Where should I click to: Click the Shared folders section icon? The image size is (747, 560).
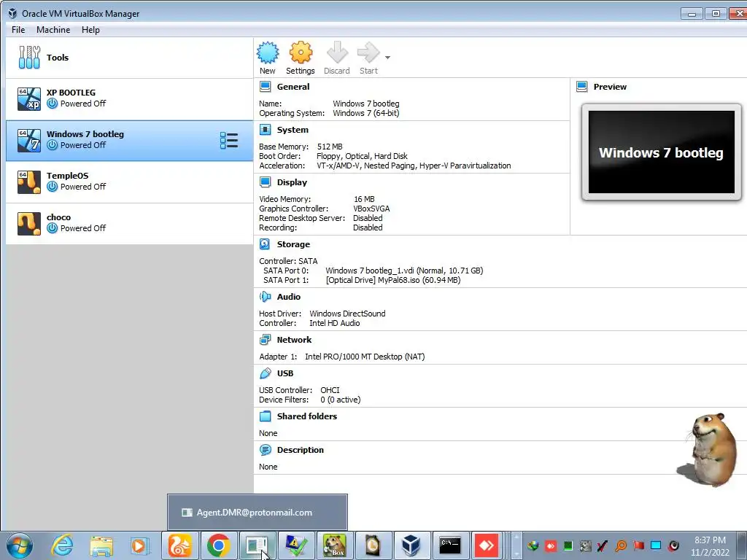[x=265, y=416]
